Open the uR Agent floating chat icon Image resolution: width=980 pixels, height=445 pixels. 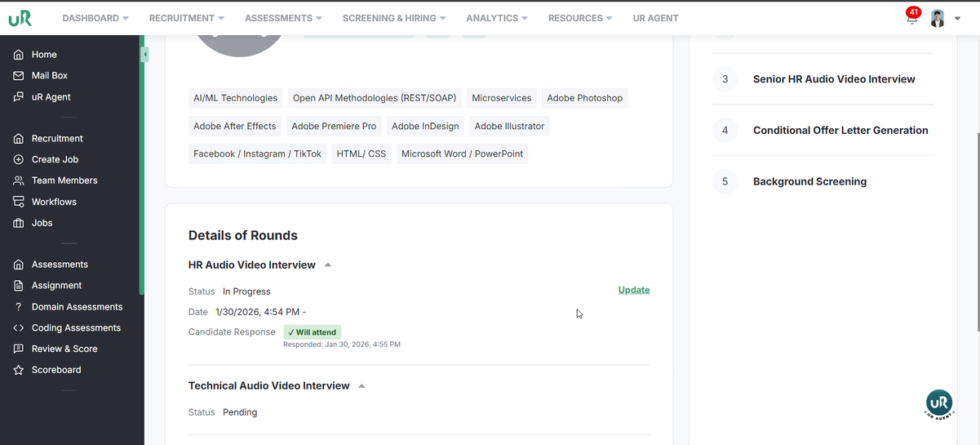point(939,404)
